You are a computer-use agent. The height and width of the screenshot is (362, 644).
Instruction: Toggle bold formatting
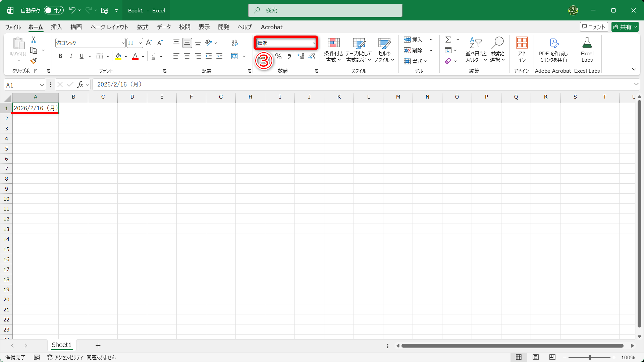click(60, 56)
